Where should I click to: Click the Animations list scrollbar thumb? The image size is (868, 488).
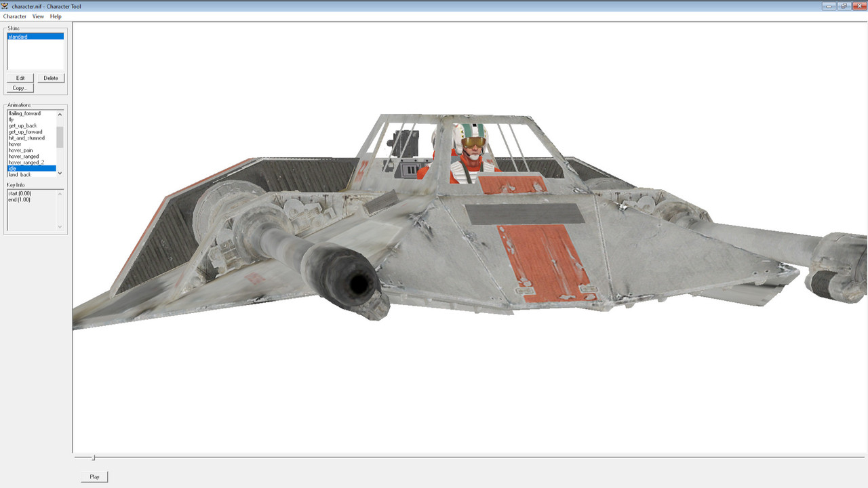pos(60,137)
